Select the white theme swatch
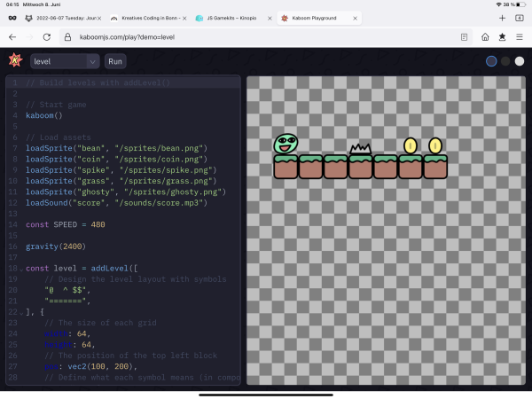The width and height of the screenshot is (532, 399). (519, 61)
